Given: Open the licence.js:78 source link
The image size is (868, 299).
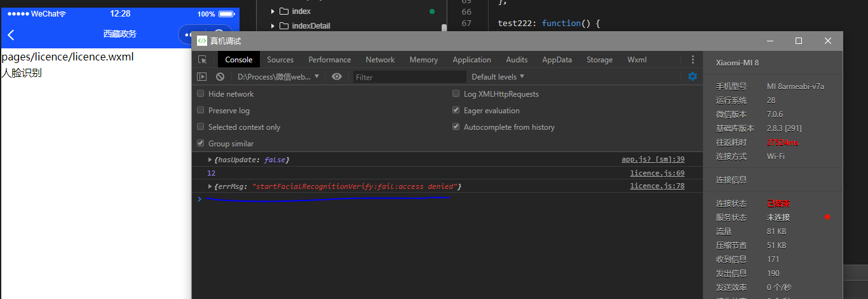Looking at the screenshot, I should click(657, 186).
